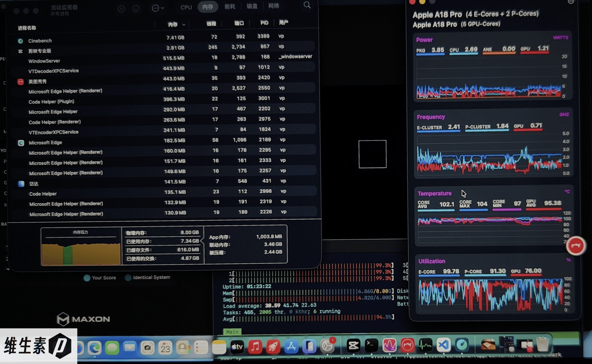Toggle sort order on 内存 column chevron
592x364 pixels.
tap(184, 25)
